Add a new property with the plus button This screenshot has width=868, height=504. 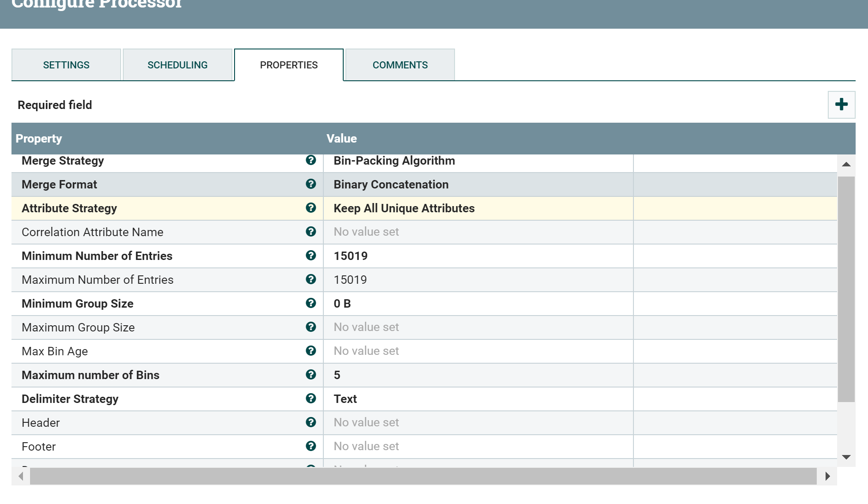[x=841, y=105]
